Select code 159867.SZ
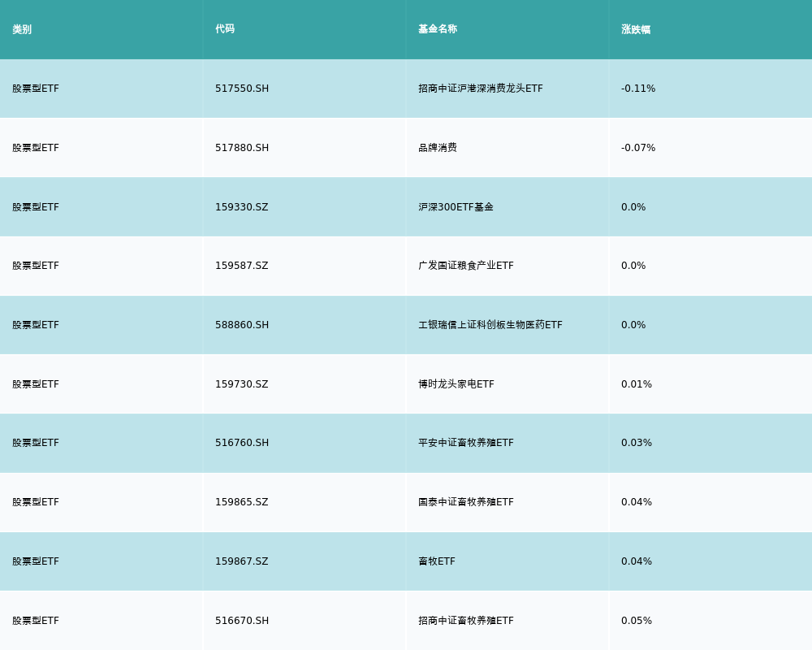The image size is (812, 650). [x=242, y=561]
